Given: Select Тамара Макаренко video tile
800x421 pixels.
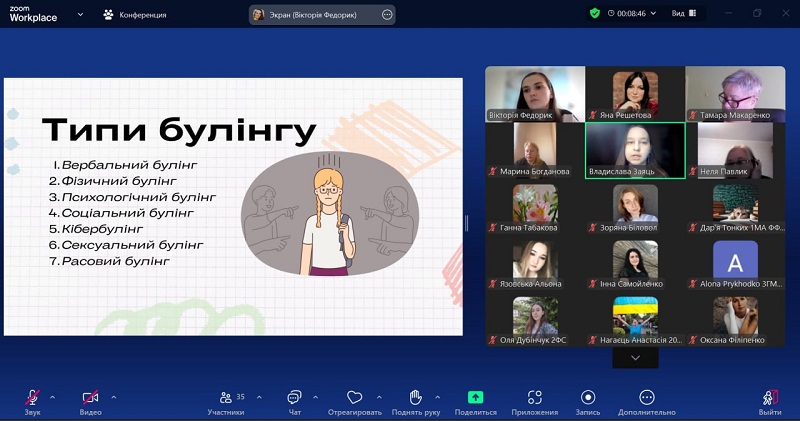Looking at the screenshot, I should click(735, 94).
